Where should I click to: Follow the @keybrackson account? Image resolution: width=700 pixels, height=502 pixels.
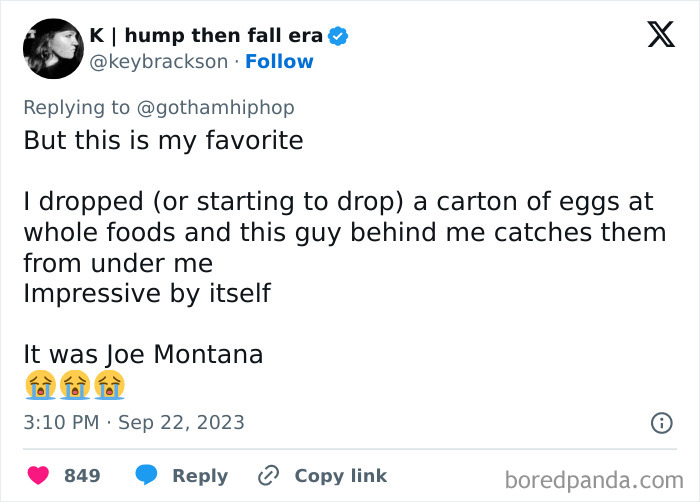pos(280,62)
